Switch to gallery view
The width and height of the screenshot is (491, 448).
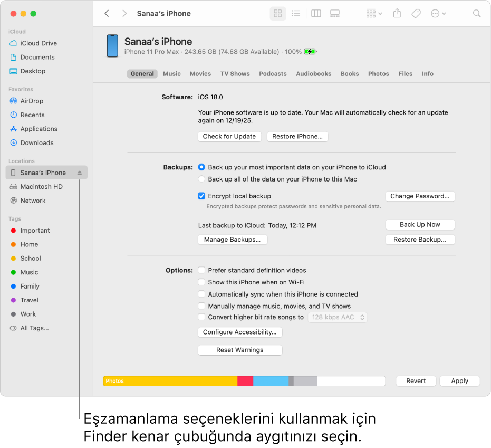click(x=335, y=14)
